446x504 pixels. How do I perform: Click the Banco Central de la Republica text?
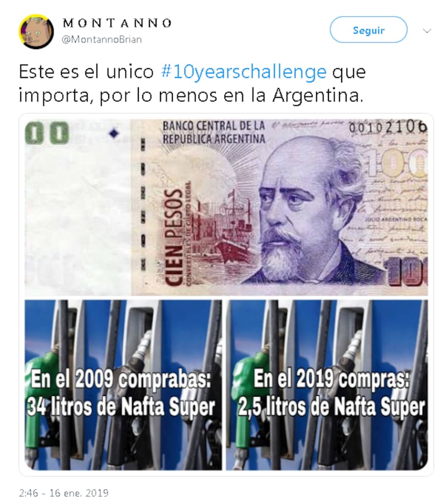[214, 132]
